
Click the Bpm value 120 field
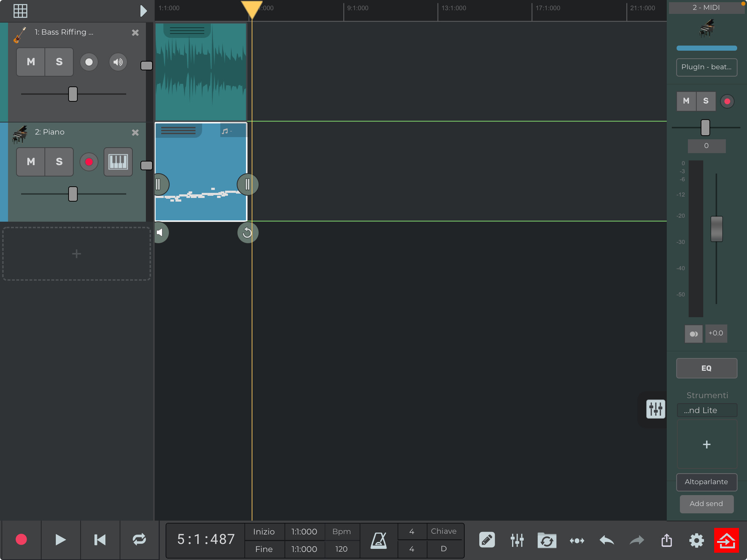pyautogui.click(x=341, y=549)
